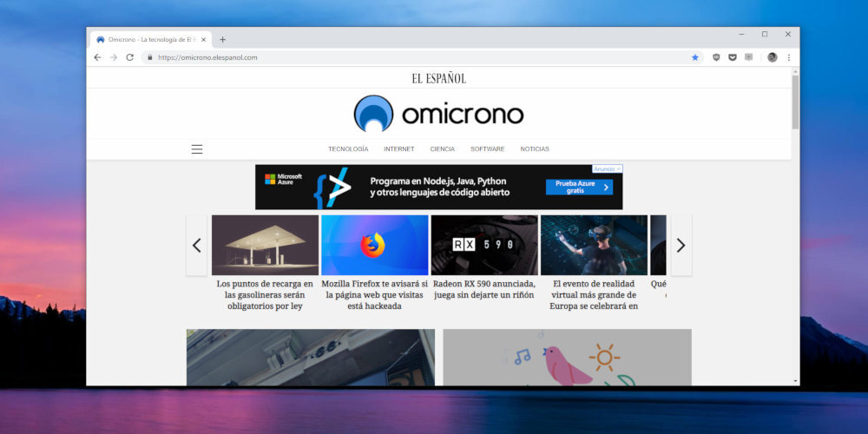The height and width of the screenshot is (434, 868).
Task: Click the omicrono logo
Action: [438, 115]
